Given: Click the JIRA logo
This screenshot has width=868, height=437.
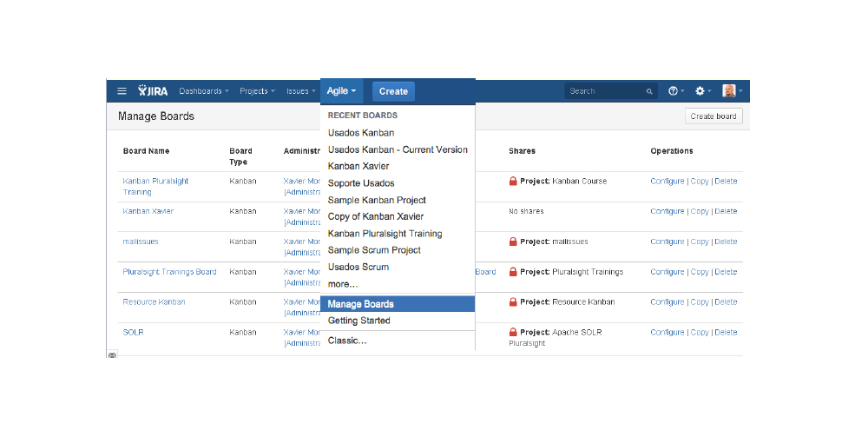Looking at the screenshot, I should click(153, 91).
